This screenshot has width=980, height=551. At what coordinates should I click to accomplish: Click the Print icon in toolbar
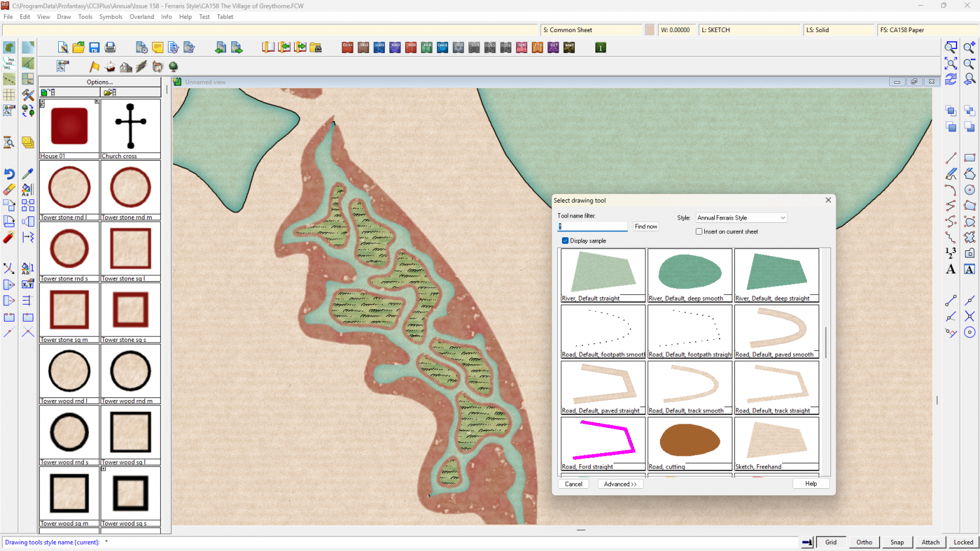coord(110,48)
